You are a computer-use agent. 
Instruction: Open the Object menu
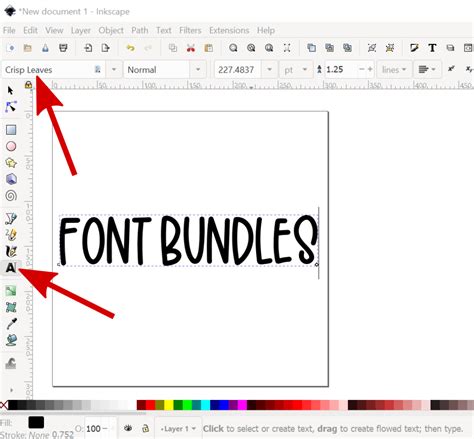click(111, 30)
